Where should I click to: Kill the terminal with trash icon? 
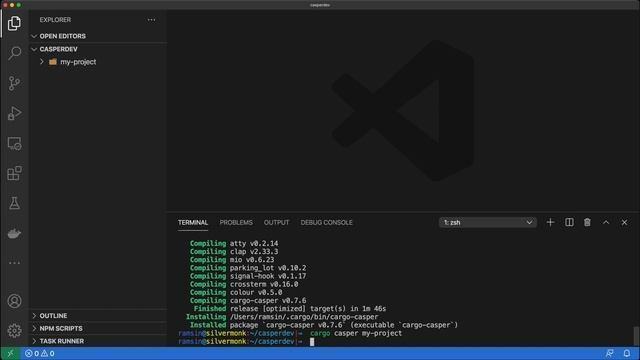pyautogui.click(x=587, y=222)
